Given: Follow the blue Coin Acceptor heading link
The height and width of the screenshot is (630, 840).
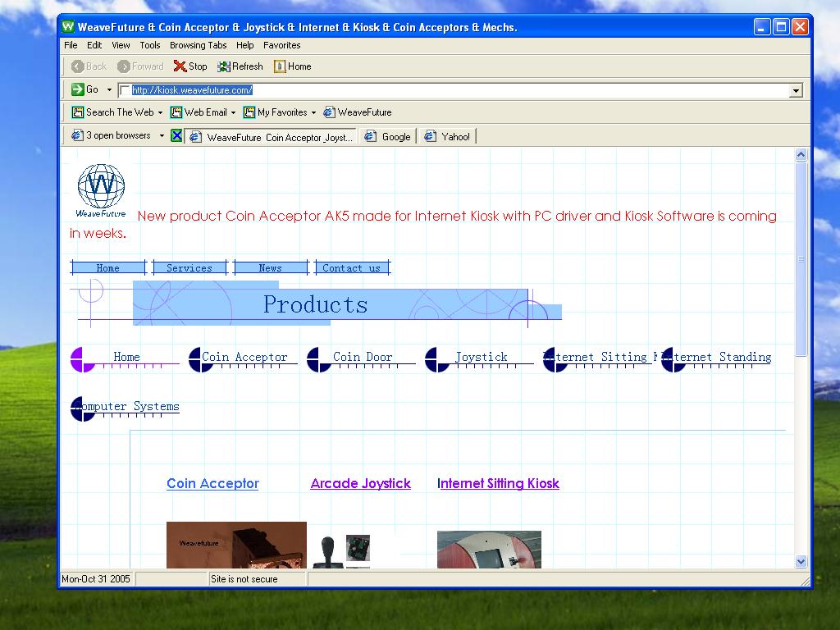Looking at the screenshot, I should 212,483.
